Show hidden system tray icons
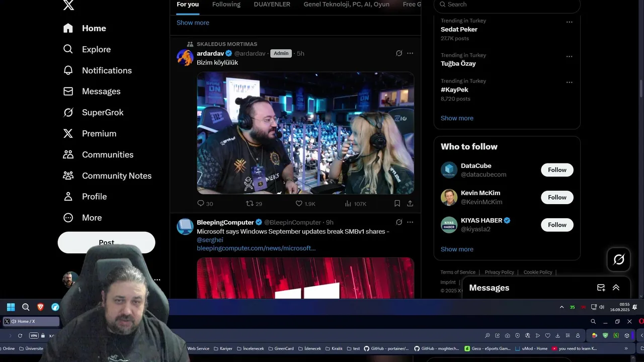This screenshot has width=644, height=362. point(561,307)
